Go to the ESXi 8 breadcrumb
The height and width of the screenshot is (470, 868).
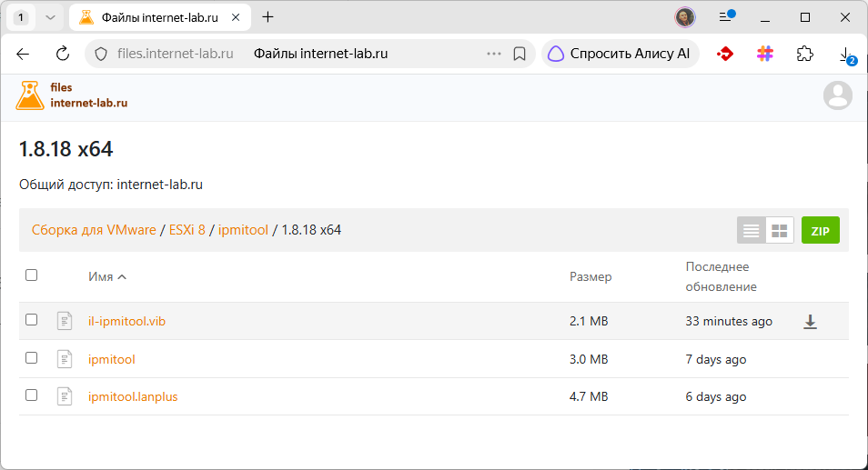click(x=187, y=230)
